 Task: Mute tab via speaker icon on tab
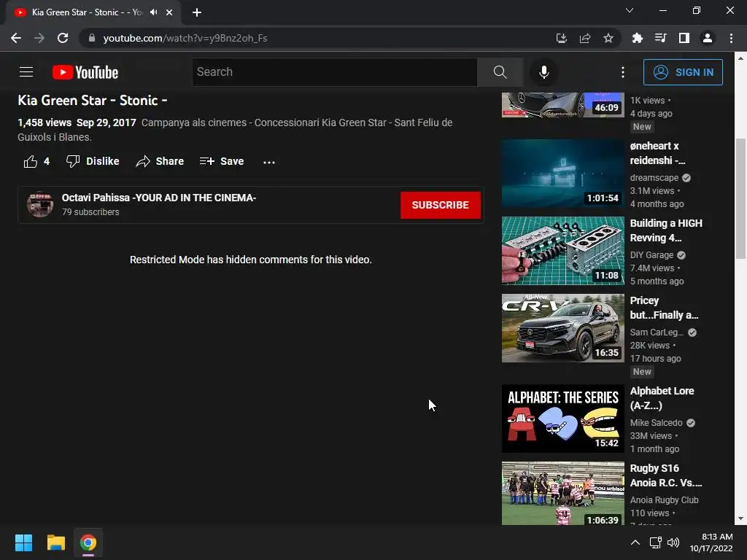[x=153, y=12]
